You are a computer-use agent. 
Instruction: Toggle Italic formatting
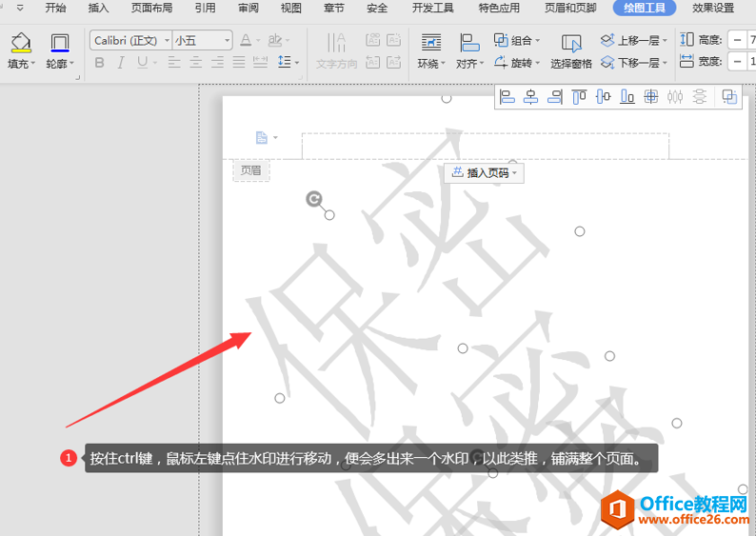click(121, 63)
